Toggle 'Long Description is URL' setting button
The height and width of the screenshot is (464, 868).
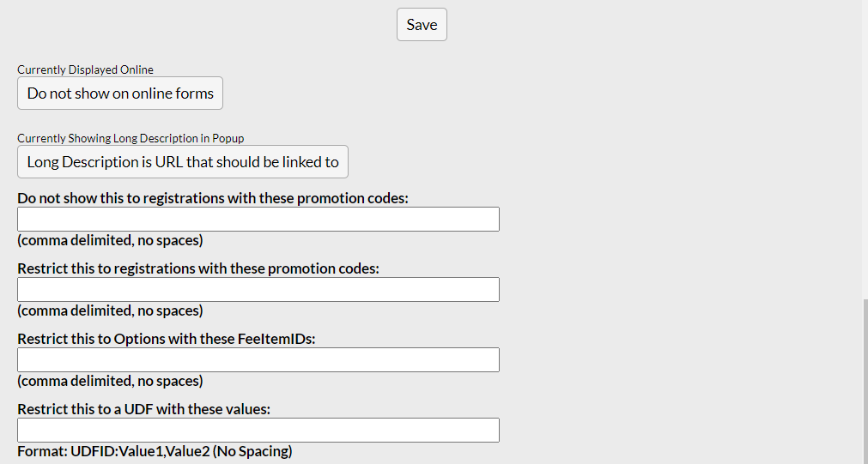click(183, 162)
